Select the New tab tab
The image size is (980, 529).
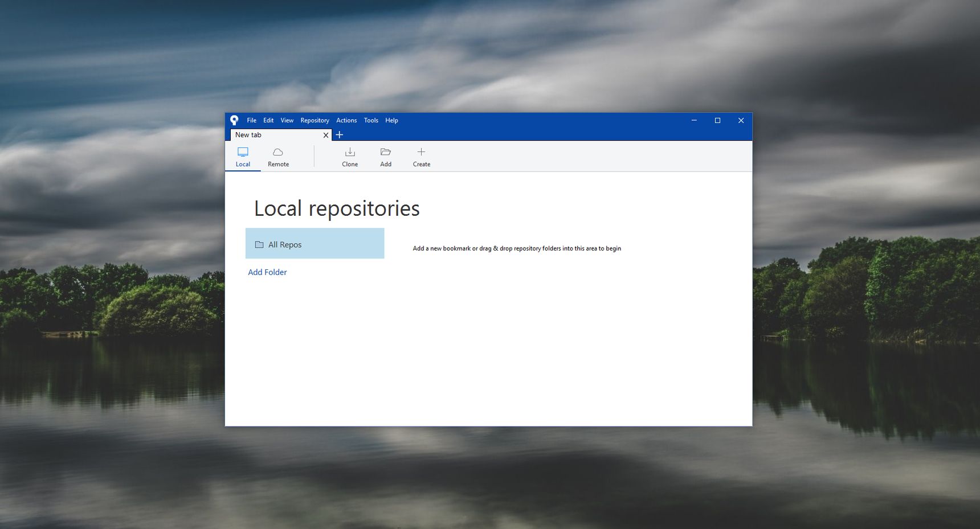(281, 135)
